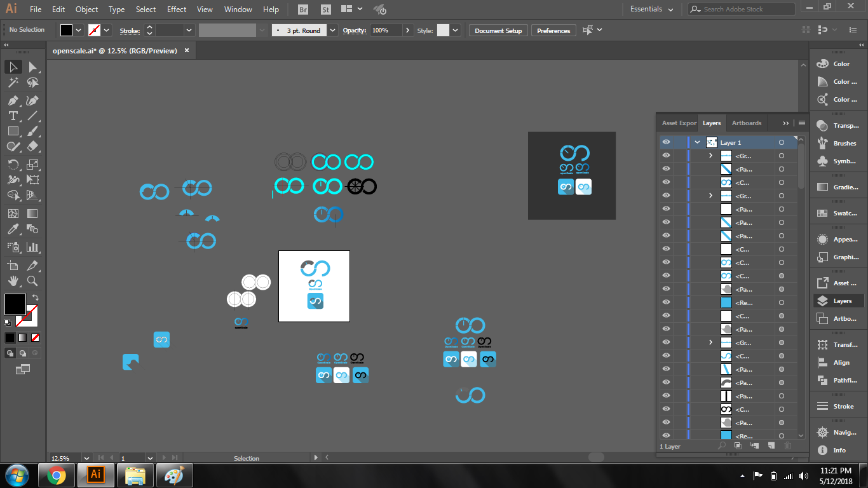Select the Artboard tool
This screenshot has width=868, height=488.
13,266
